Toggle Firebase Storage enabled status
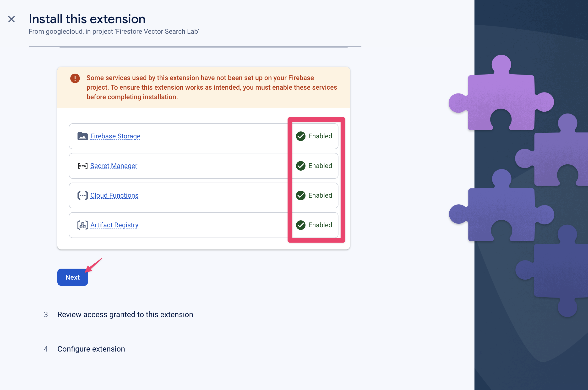This screenshot has height=390, width=588. pos(314,136)
